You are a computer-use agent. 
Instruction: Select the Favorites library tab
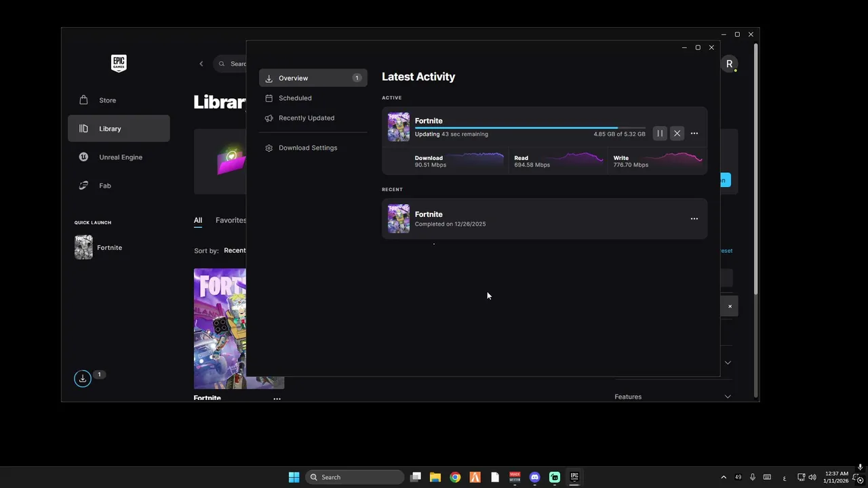pyautogui.click(x=231, y=220)
